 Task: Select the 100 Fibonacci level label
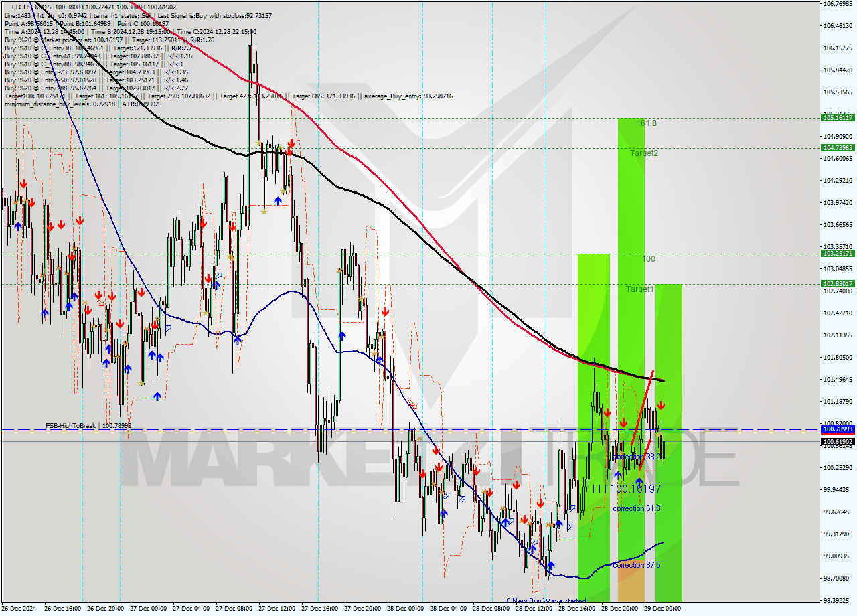pos(649,259)
